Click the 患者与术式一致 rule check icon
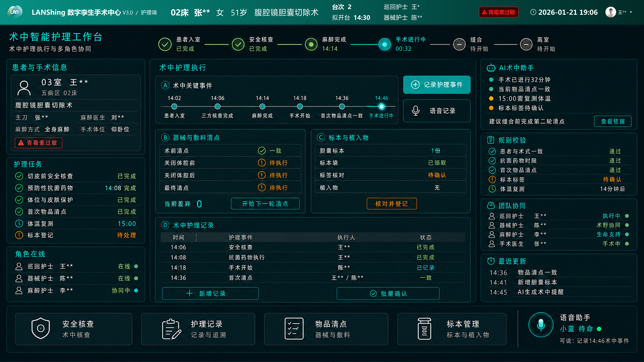Image resolution: width=644 pixels, height=362 pixels. click(492, 152)
